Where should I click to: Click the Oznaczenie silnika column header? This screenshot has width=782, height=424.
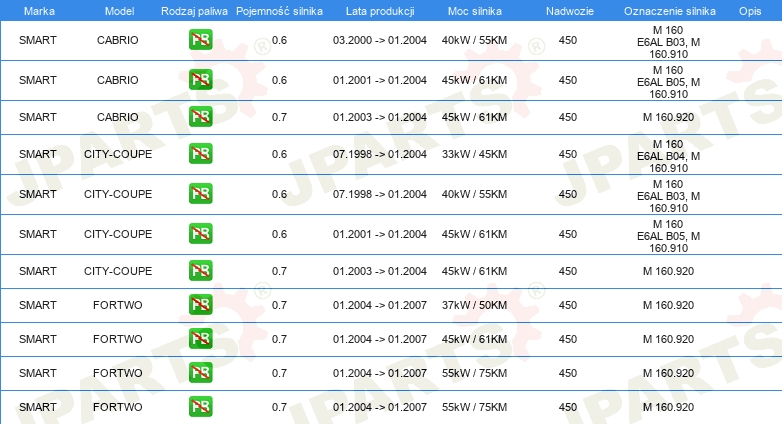pyautogui.click(x=669, y=11)
